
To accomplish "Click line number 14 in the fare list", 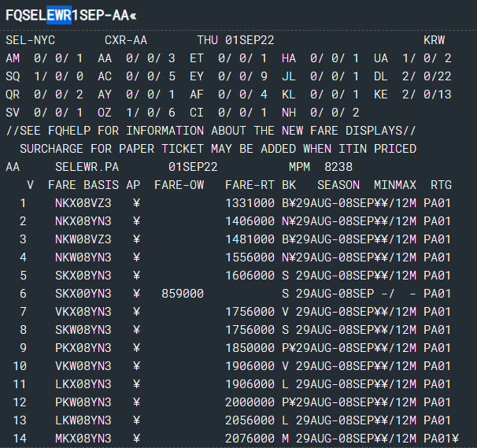I will 20,439.
